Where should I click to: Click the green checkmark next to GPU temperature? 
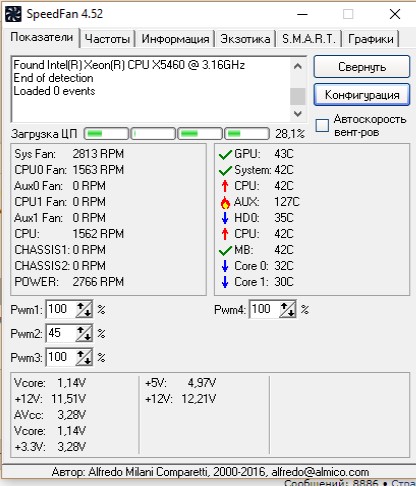225,154
